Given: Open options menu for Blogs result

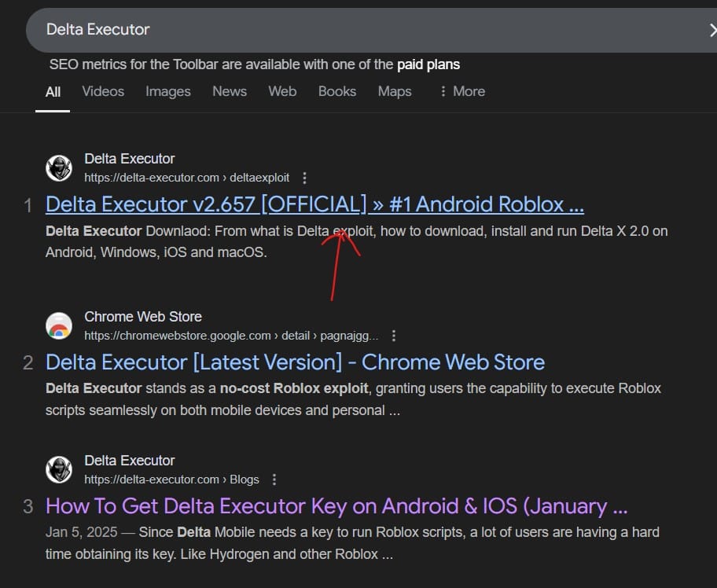Looking at the screenshot, I should pos(274,480).
